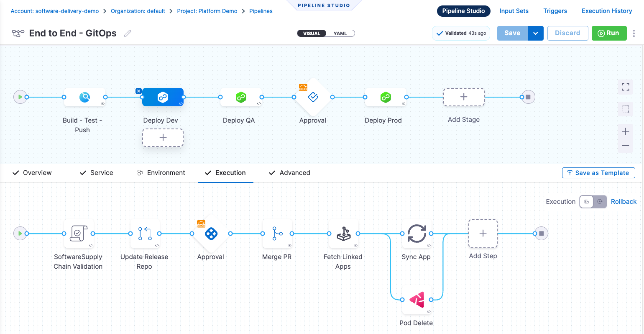
Task: Select the SoftwareSupply Chain Validation step
Action: point(78,234)
